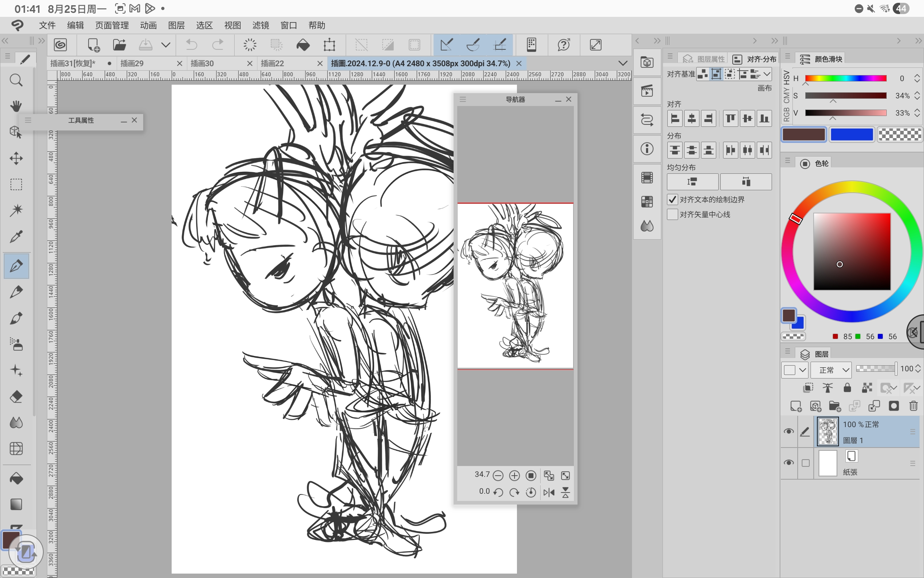
Task: Select the Eyedropper tool
Action: pyautogui.click(x=16, y=237)
